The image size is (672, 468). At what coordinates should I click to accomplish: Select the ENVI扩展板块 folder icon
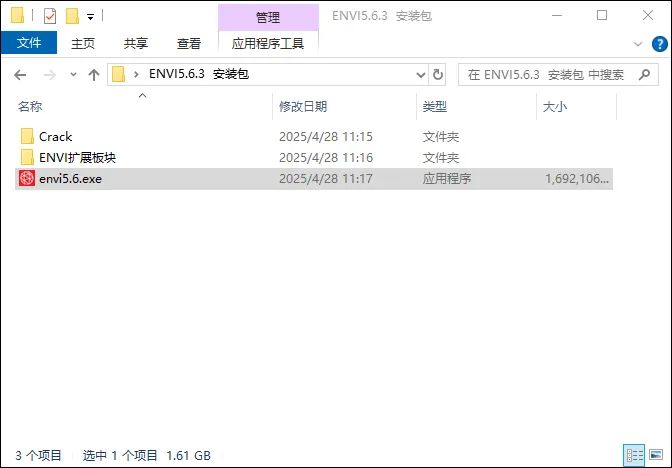(x=27, y=157)
